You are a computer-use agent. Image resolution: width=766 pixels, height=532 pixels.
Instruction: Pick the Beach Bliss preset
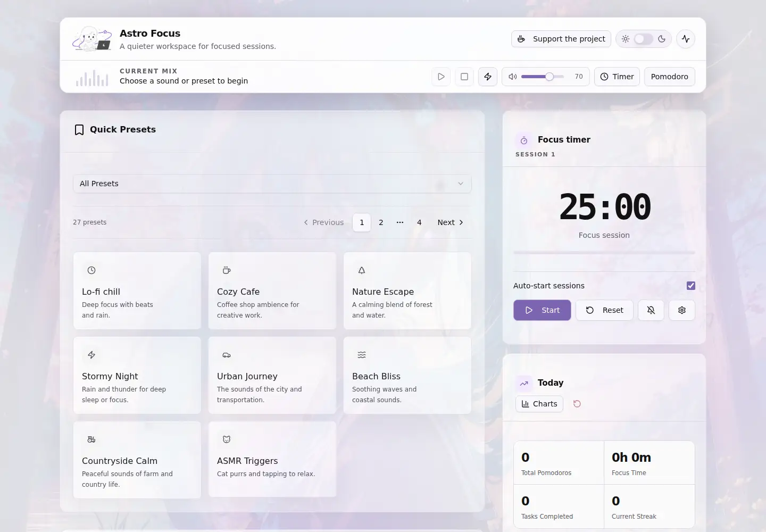[407, 375]
